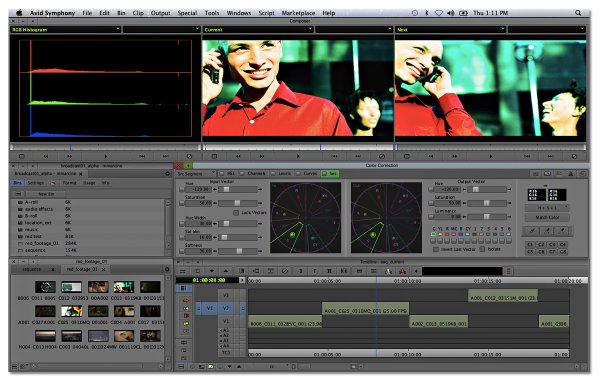Play the Next monitor clip
Screen dimensions: 600x381
coord(491,156)
